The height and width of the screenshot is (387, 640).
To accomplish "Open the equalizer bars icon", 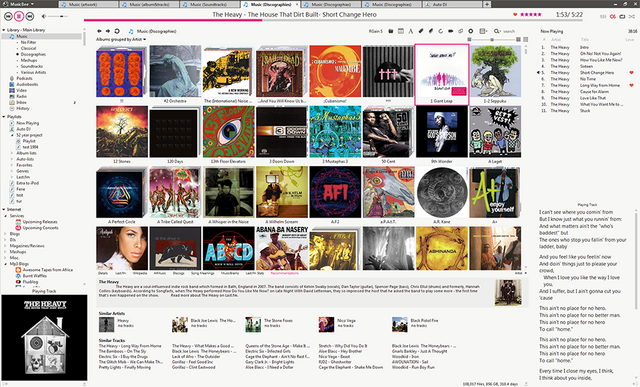I will pos(603,16).
